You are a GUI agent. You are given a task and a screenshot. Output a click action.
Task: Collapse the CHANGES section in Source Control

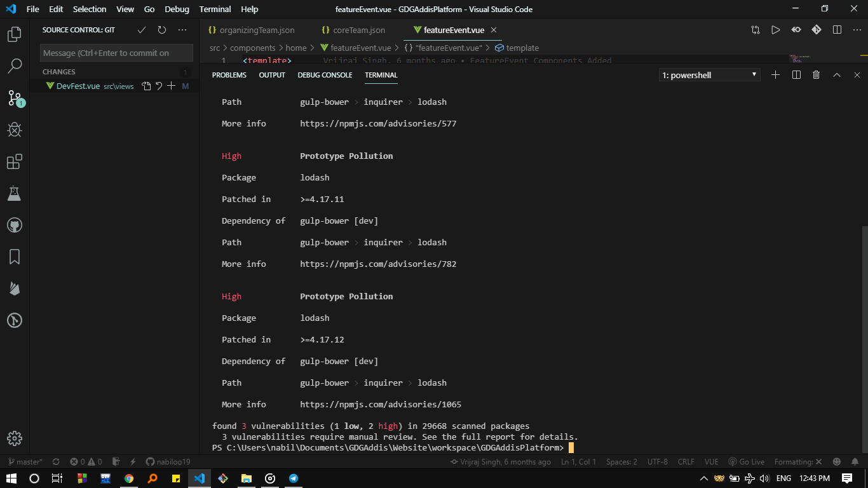pyautogui.click(x=59, y=72)
